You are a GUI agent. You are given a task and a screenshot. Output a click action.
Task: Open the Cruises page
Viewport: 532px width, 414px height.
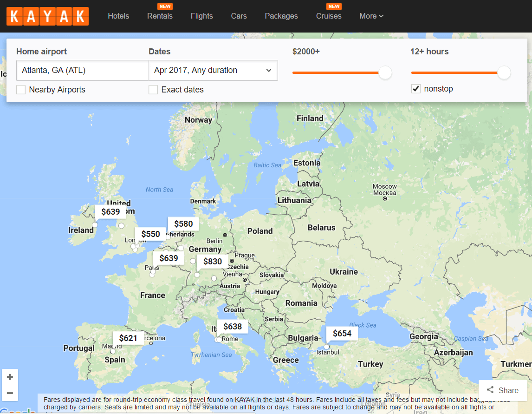(x=328, y=16)
